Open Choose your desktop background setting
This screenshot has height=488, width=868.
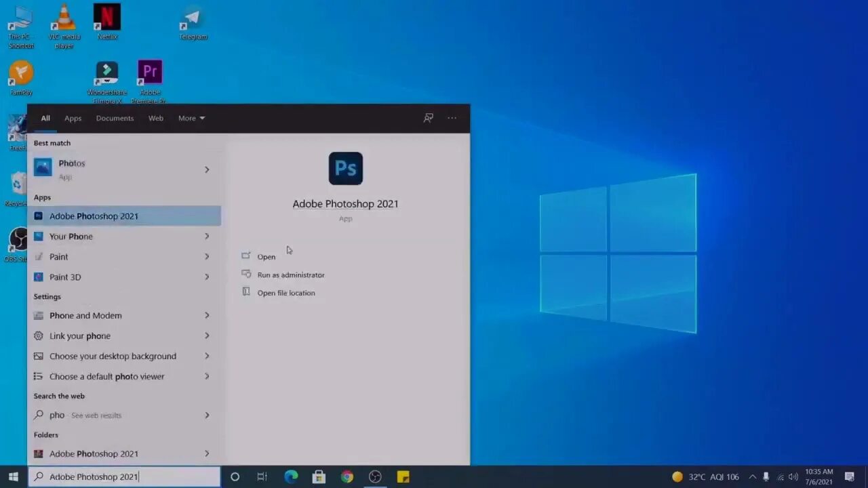click(124, 356)
